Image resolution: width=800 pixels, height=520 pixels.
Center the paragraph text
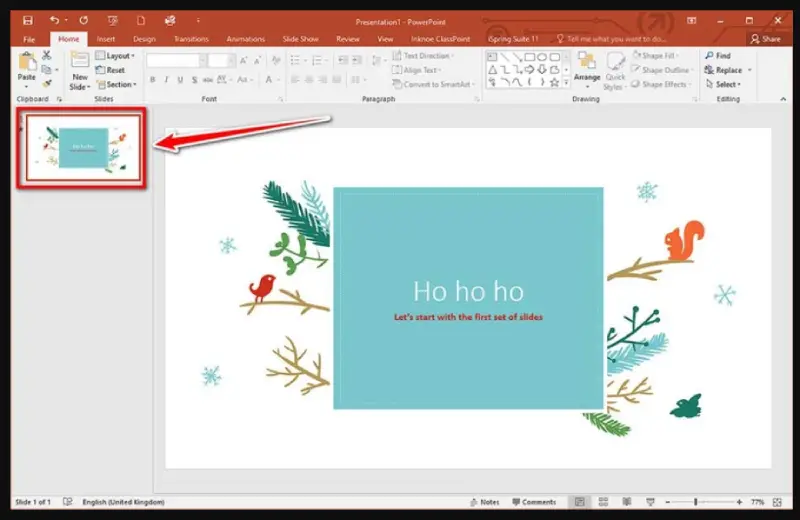pyautogui.click(x=309, y=80)
